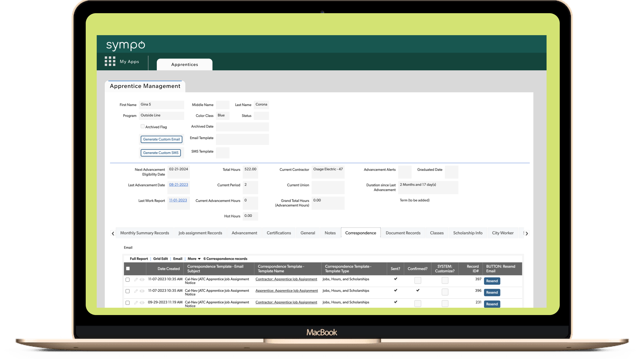644x359 pixels.
Task: Click the Status field
Action: [x=261, y=116]
